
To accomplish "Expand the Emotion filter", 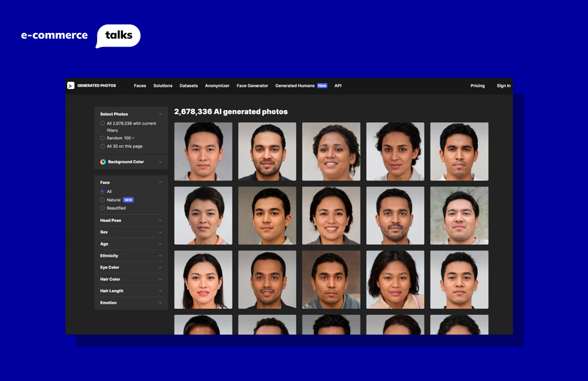I will coord(131,302).
